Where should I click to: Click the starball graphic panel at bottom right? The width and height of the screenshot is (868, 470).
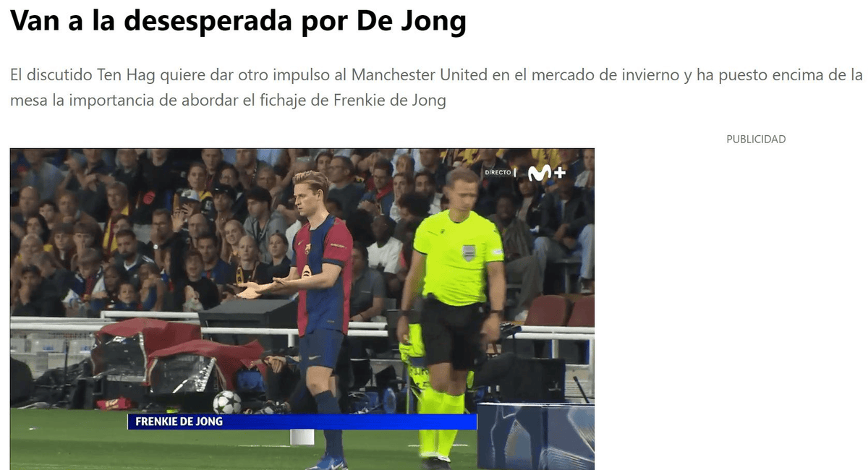coord(536,437)
